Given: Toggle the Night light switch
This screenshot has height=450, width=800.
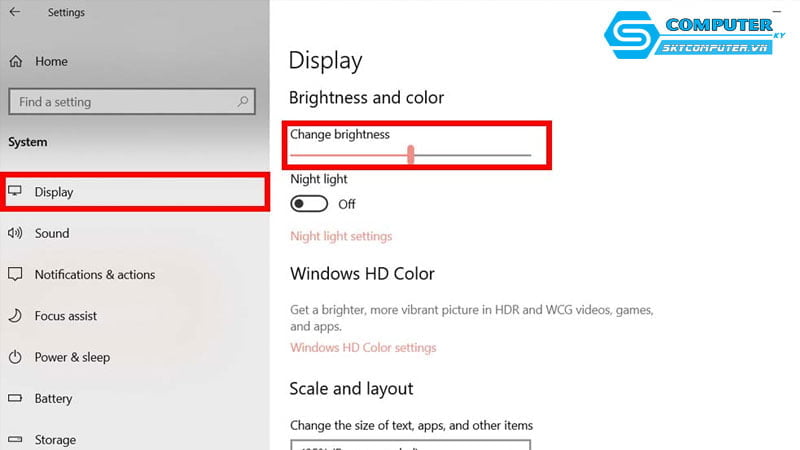Looking at the screenshot, I should 309,204.
